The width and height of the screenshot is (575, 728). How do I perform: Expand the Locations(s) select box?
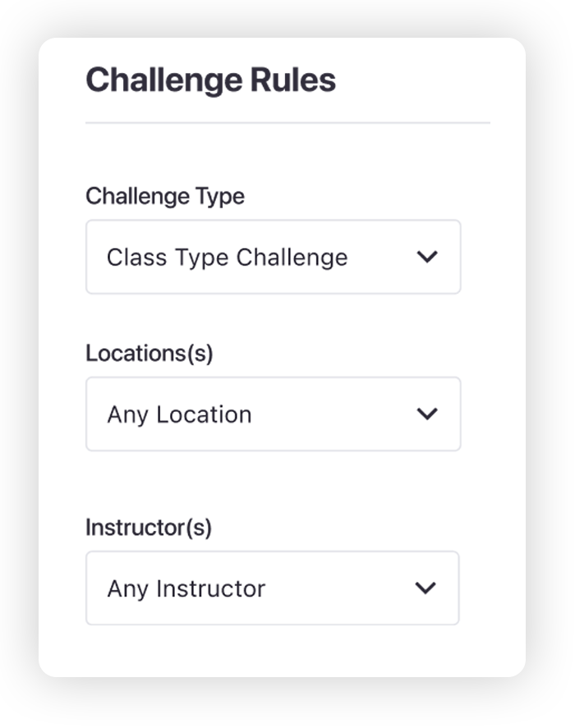[x=274, y=414]
